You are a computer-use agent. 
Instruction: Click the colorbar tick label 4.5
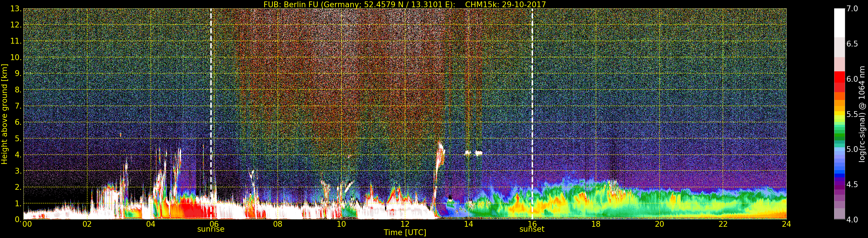[852, 185]
